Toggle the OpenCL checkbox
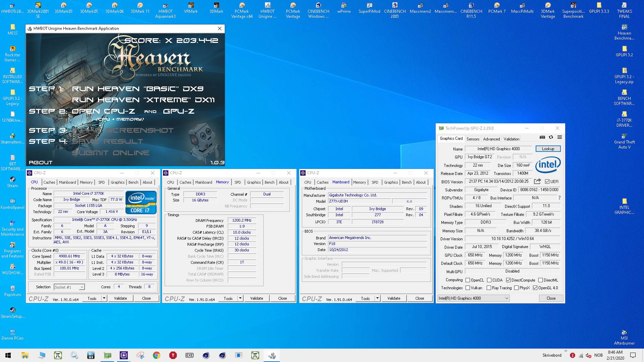 click(x=468, y=280)
